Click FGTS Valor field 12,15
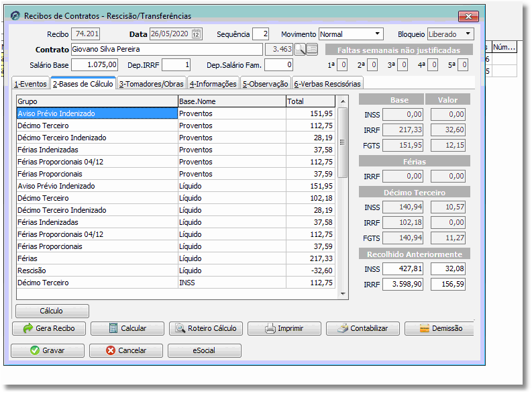 coord(448,145)
